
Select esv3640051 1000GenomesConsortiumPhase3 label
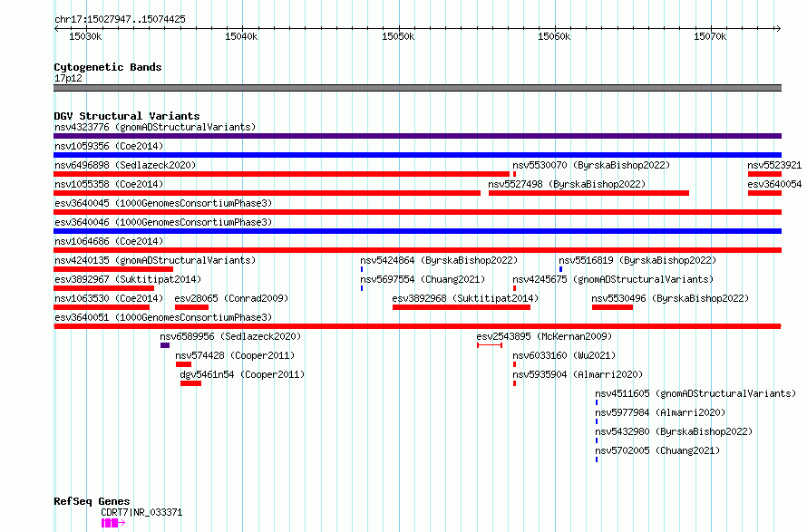coord(163,317)
